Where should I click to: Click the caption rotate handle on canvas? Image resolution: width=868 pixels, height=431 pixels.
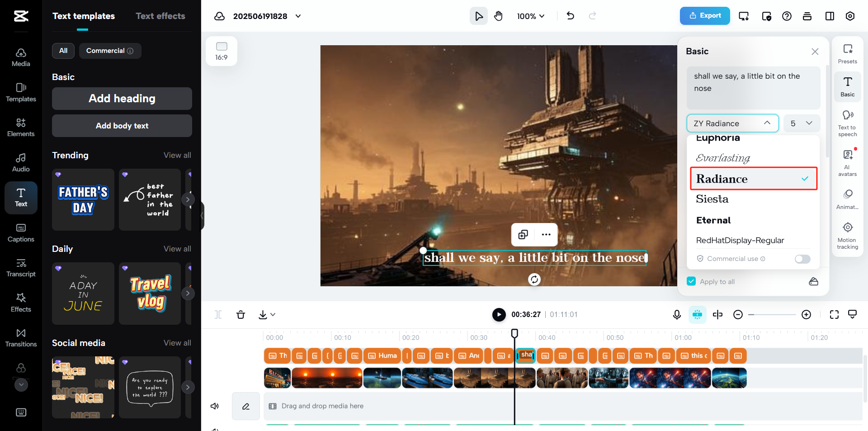(534, 279)
